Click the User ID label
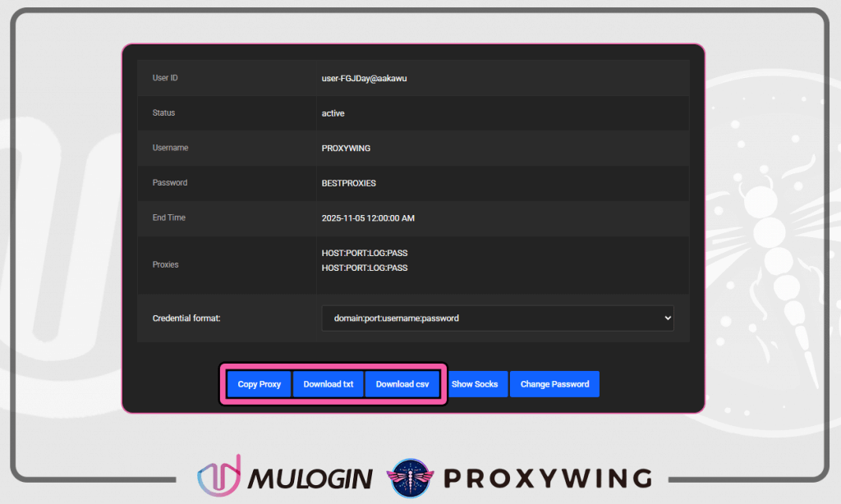The height and width of the screenshot is (504, 841). point(165,78)
